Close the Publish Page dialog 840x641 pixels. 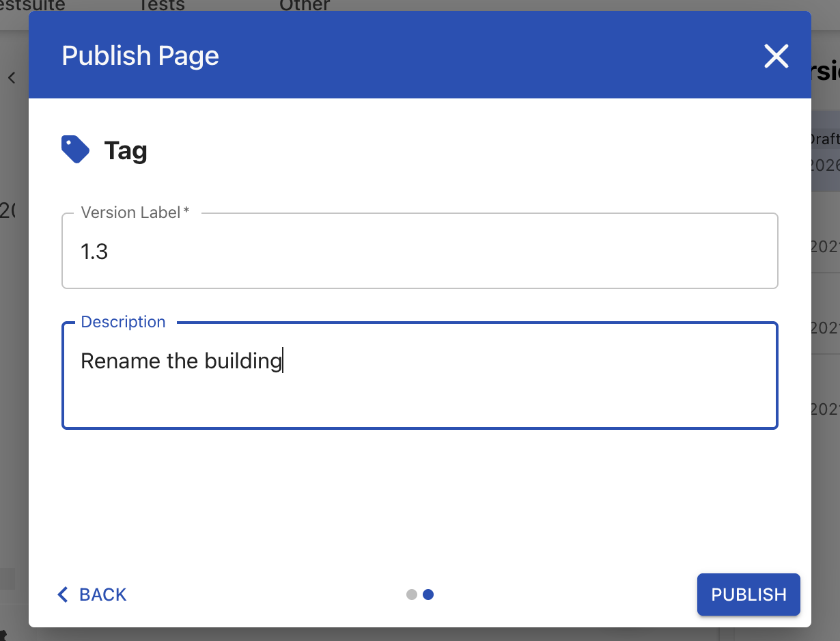click(776, 56)
